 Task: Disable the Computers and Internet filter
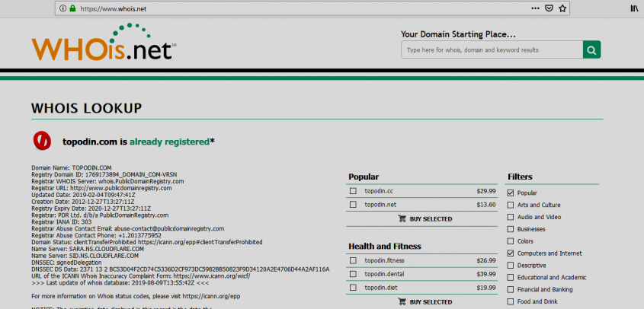click(x=511, y=253)
